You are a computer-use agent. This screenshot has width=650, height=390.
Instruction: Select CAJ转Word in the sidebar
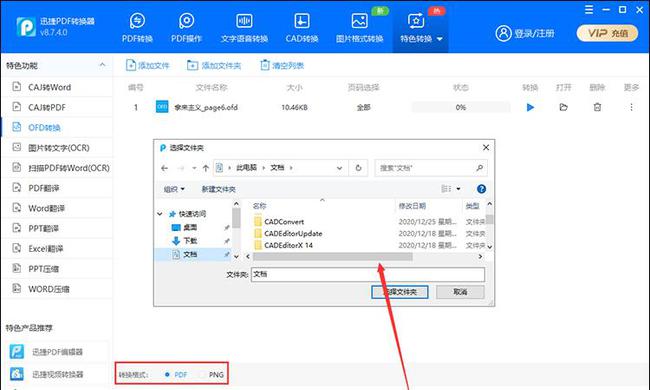pos(57,87)
